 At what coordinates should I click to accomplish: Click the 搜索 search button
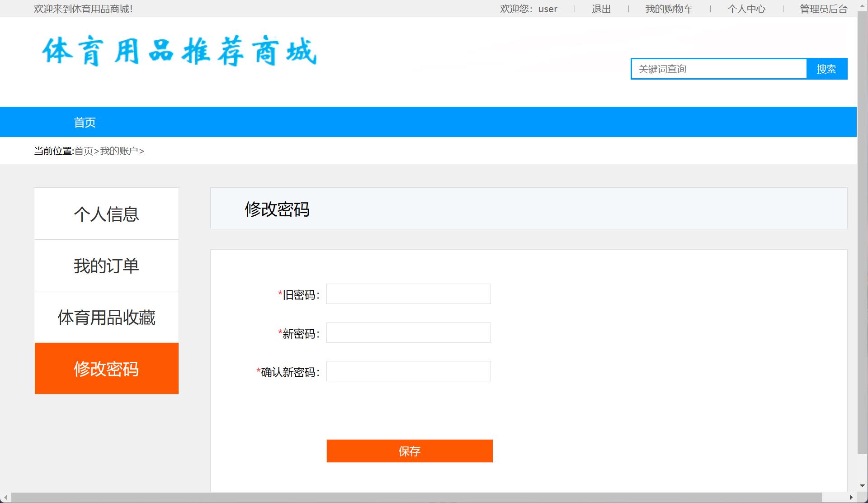(x=827, y=69)
